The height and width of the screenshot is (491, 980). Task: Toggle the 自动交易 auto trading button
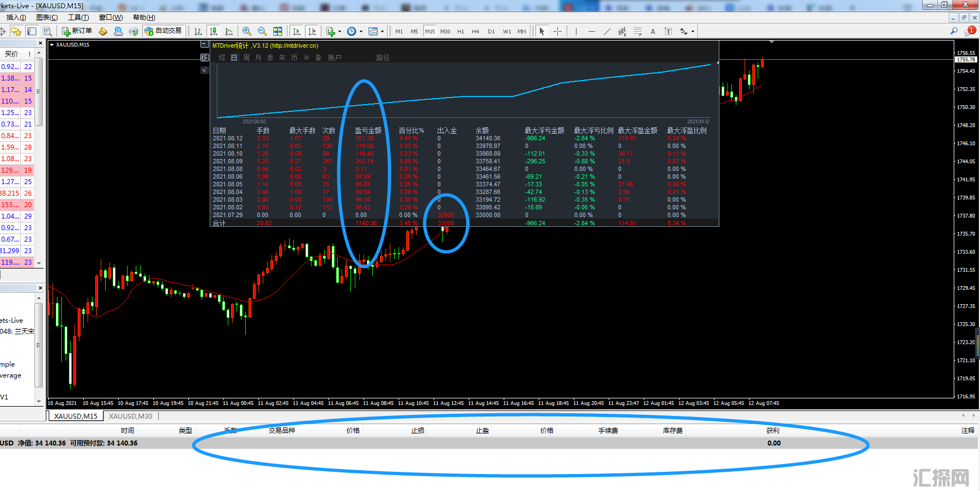click(163, 31)
